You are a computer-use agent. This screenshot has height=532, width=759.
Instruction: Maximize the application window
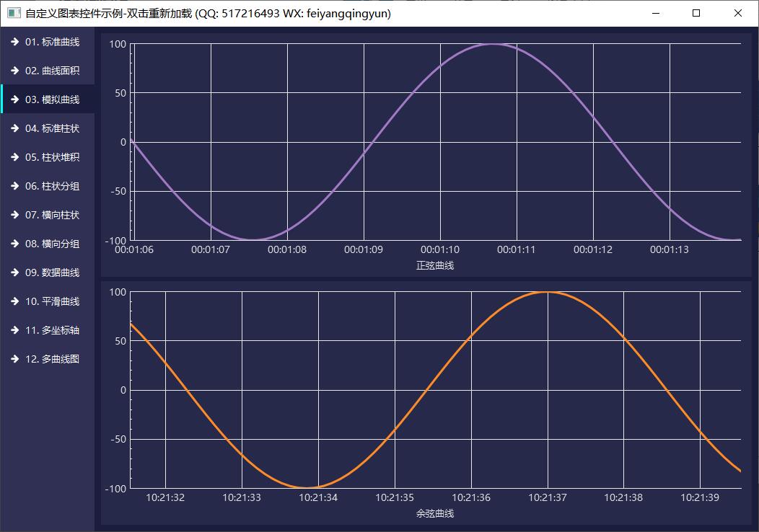pyautogui.click(x=696, y=13)
